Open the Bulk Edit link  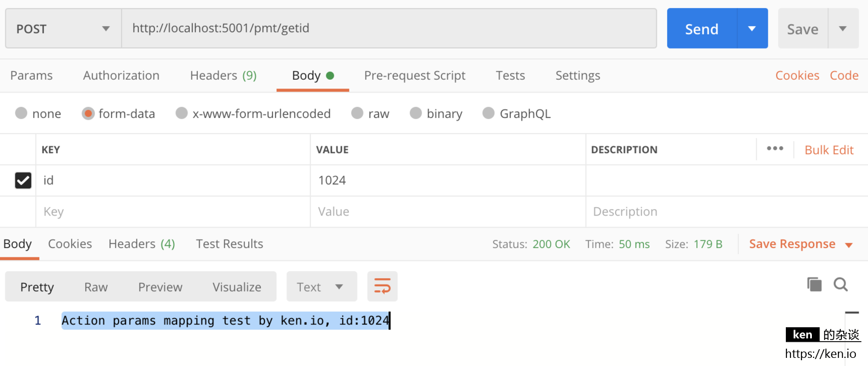click(829, 150)
